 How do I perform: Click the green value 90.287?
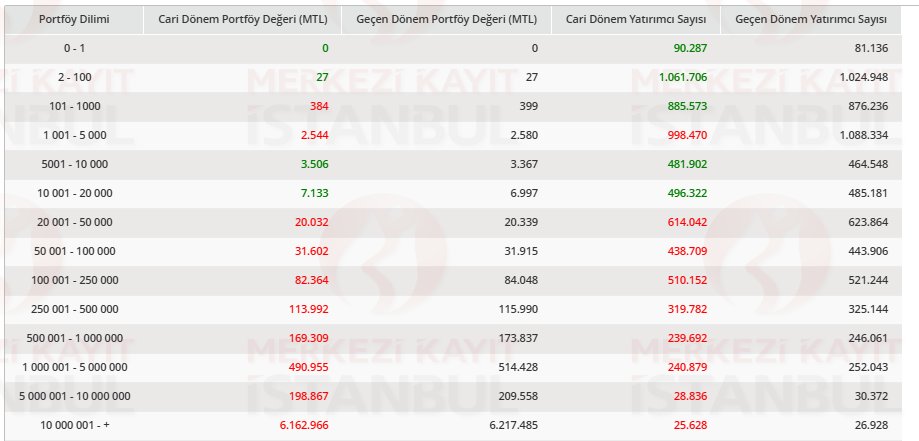(x=690, y=49)
